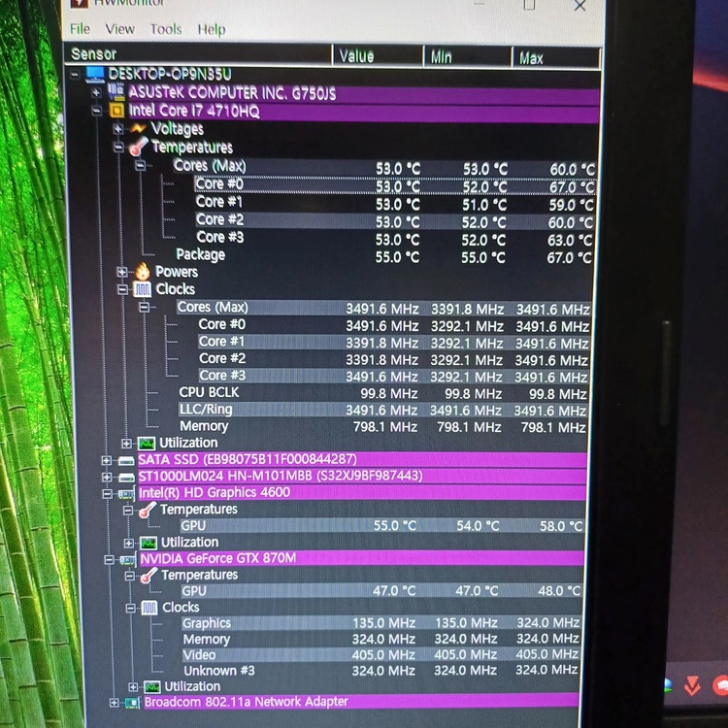Collapse Intel HD Graphics Temperatures node
728x728 pixels.
(128, 511)
